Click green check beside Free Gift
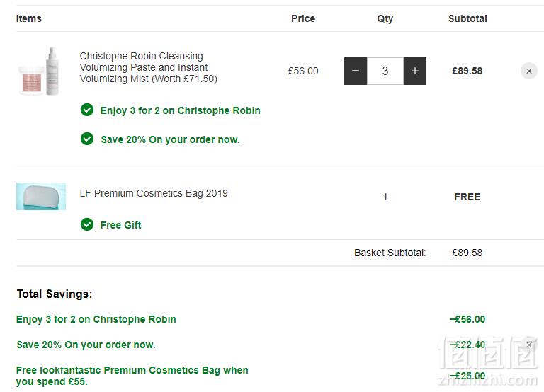This screenshot has width=544, height=392. point(87,224)
